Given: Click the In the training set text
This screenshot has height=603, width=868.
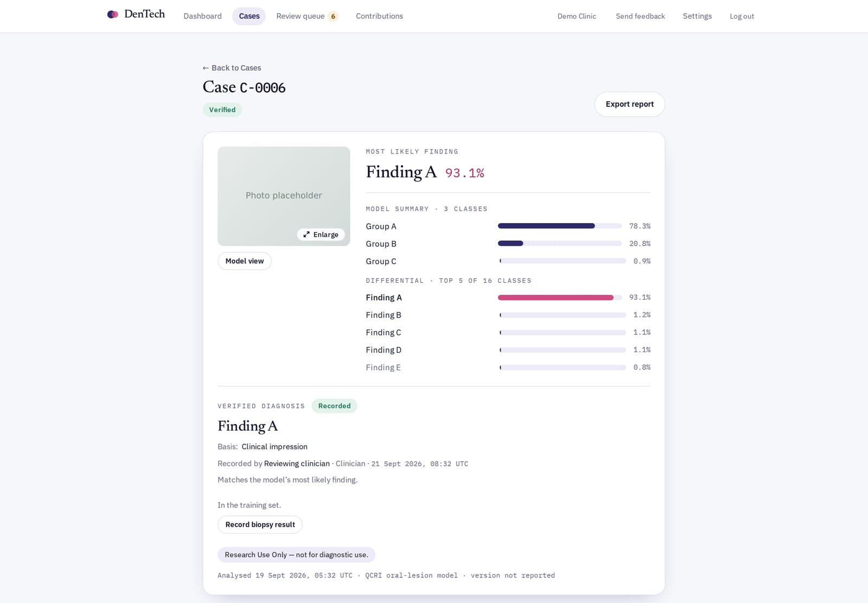Looking at the screenshot, I should click(x=250, y=505).
